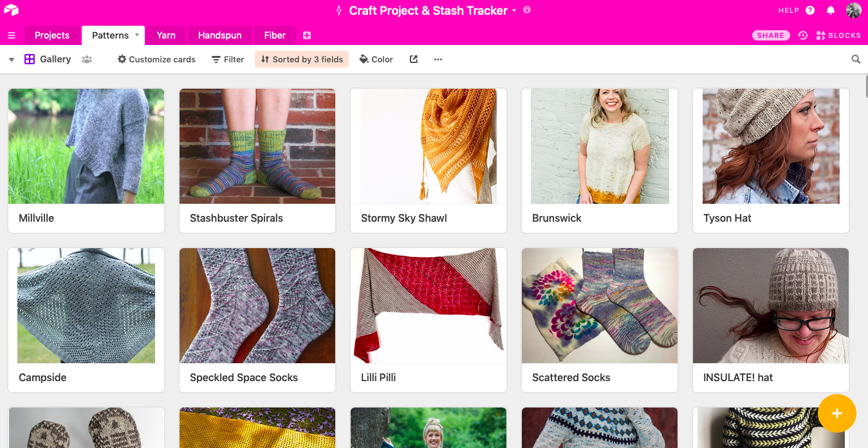Open the Patterns tab dropdown arrow
The image size is (868, 448).
click(137, 35)
